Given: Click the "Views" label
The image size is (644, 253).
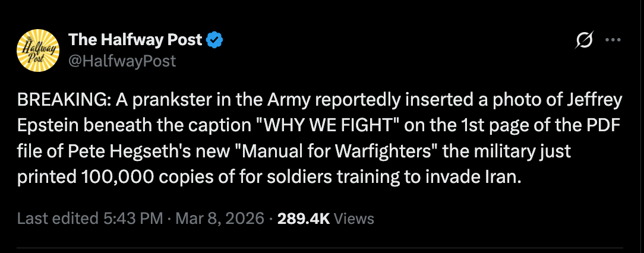Looking at the screenshot, I should tap(354, 219).
